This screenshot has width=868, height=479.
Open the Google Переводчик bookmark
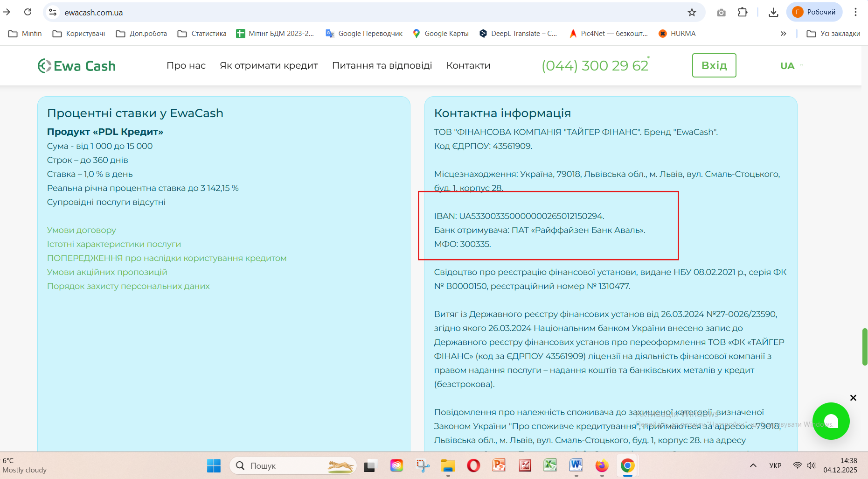[x=364, y=34]
